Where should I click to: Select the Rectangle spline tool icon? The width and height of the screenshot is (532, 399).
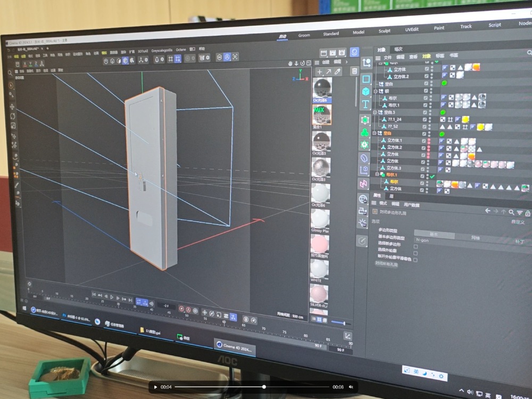tap(366, 79)
